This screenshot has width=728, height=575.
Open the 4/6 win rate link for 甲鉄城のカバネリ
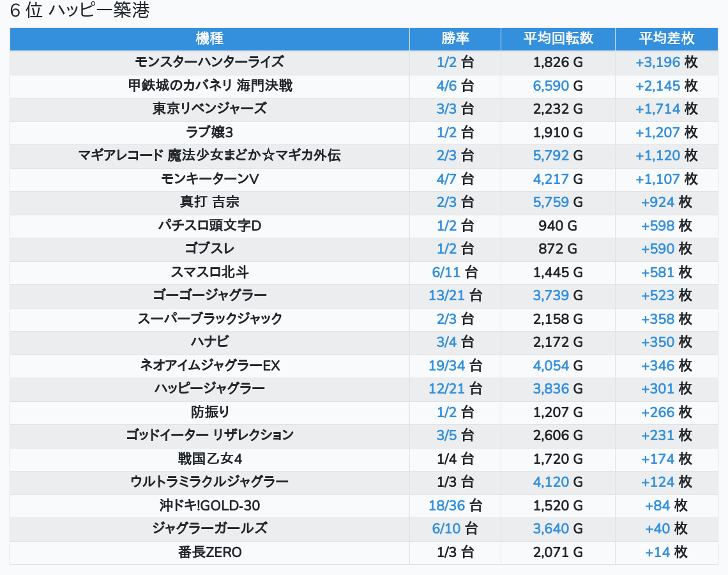[446, 86]
